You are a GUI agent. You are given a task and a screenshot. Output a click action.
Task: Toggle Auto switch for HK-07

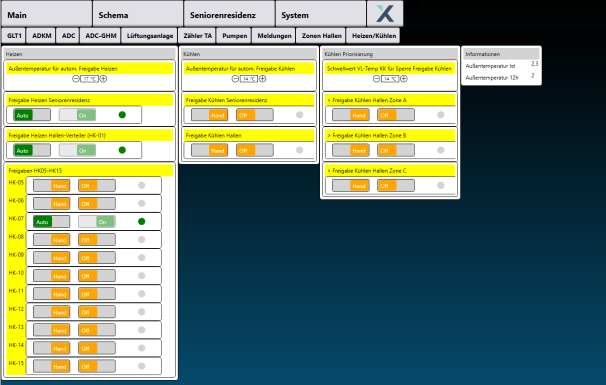(51, 222)
